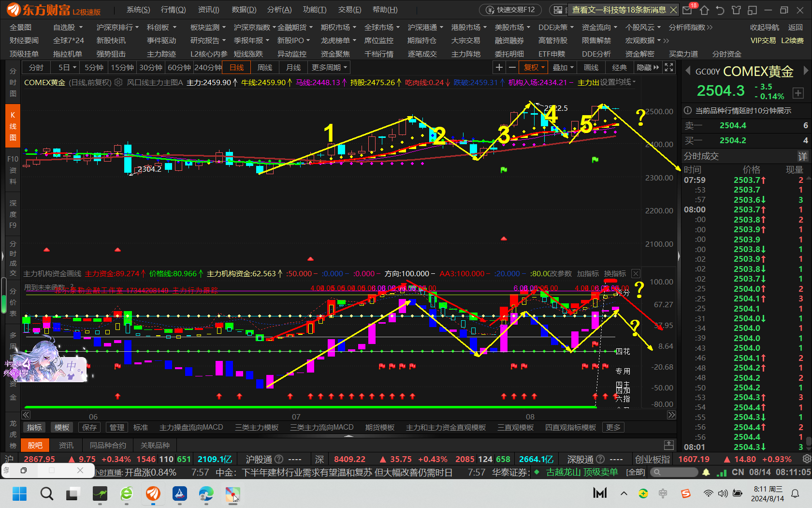
Task: Open the 系统(S) menu
Action: click(138, 10)
